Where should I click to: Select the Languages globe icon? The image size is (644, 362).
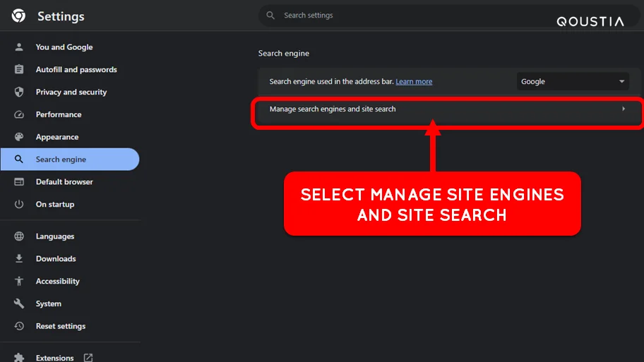click(19, 236)
